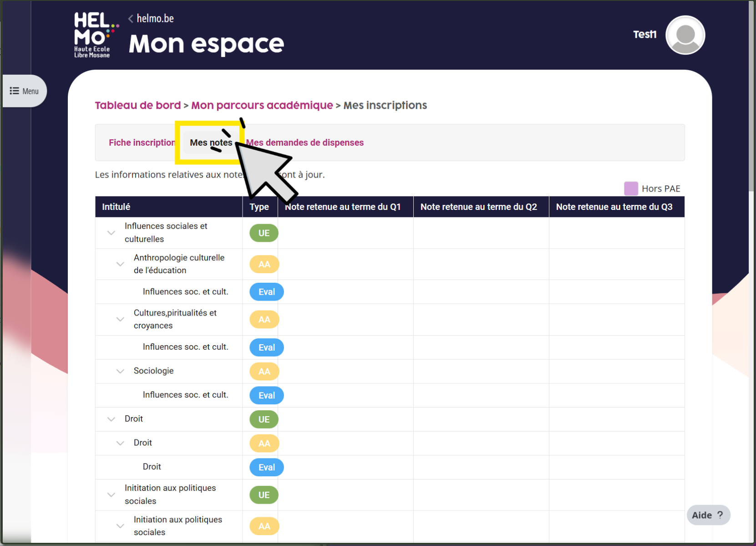Collapse Cultures, spiritualités et croyances row

click(x=120, y=319)
